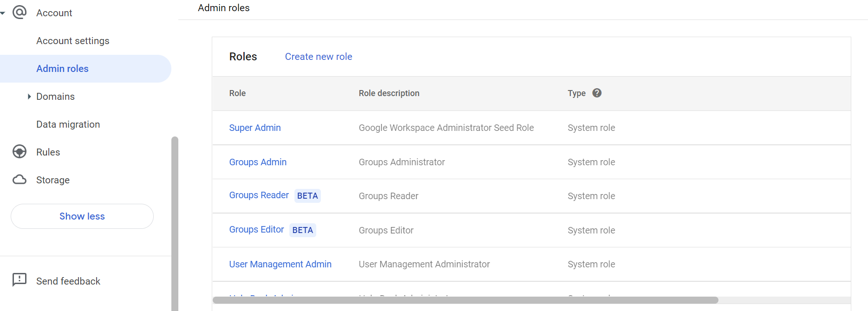Select Admin roles in the sidebar

click(62, 69)
